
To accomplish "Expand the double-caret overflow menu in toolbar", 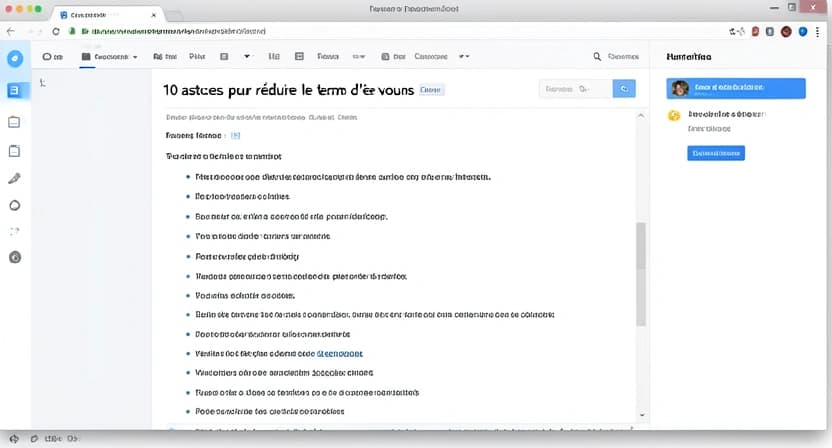I will (464, 56).
